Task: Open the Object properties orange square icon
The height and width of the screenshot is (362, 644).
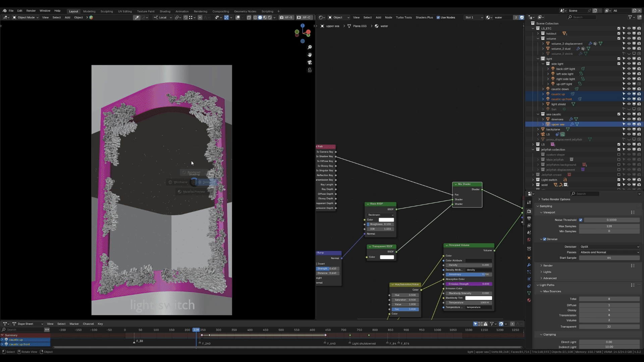Action: (x=529, y=258)
